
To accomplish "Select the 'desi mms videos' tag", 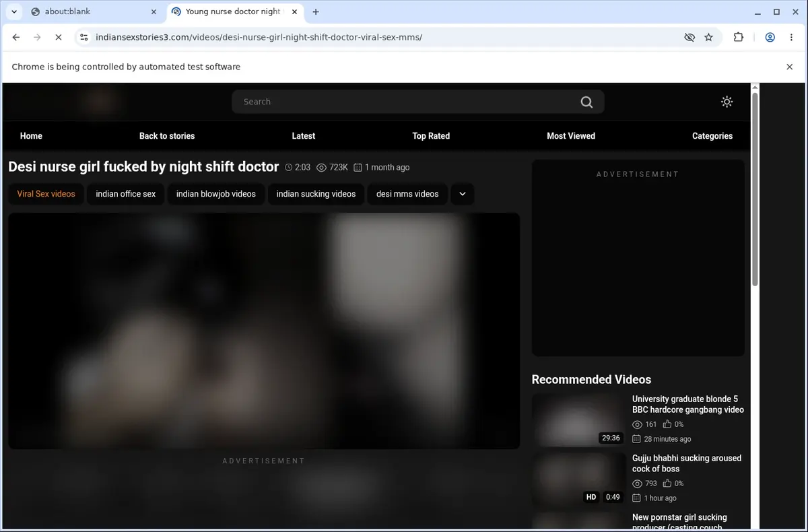I will coord(407,194).
